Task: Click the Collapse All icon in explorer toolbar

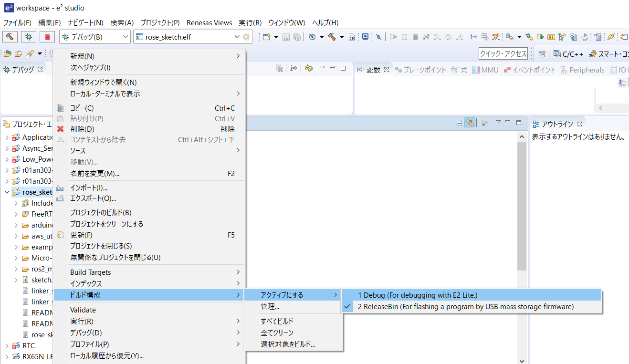Action: pyautogui.click(x=459, y=123)
